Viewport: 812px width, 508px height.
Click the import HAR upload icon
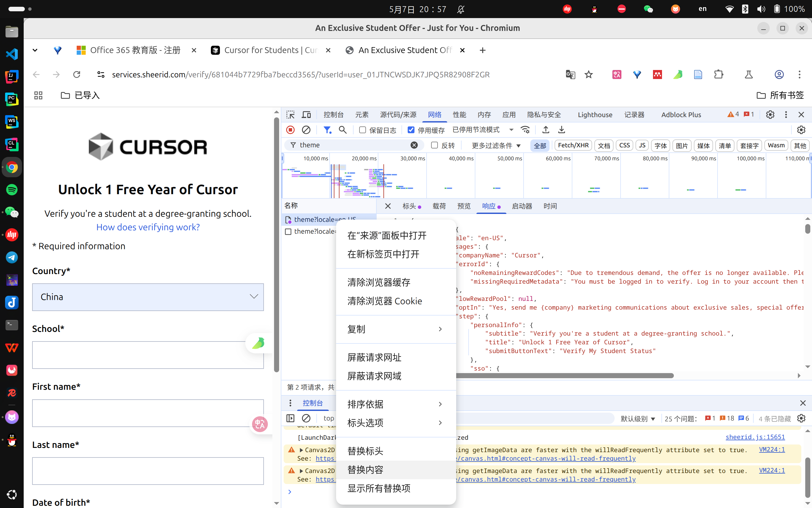546,130
